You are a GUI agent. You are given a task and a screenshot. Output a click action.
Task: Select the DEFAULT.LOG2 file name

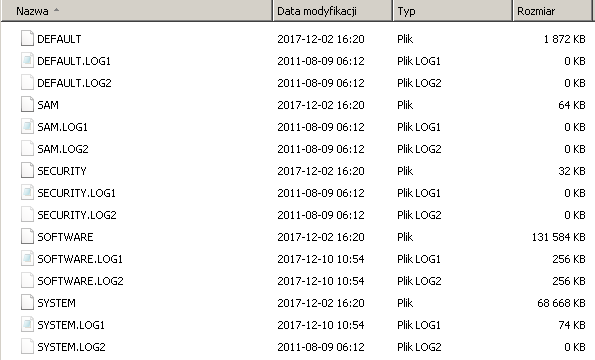74,83
